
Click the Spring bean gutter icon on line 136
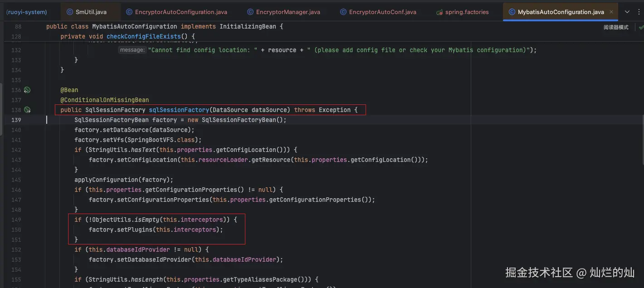(27, 90)
